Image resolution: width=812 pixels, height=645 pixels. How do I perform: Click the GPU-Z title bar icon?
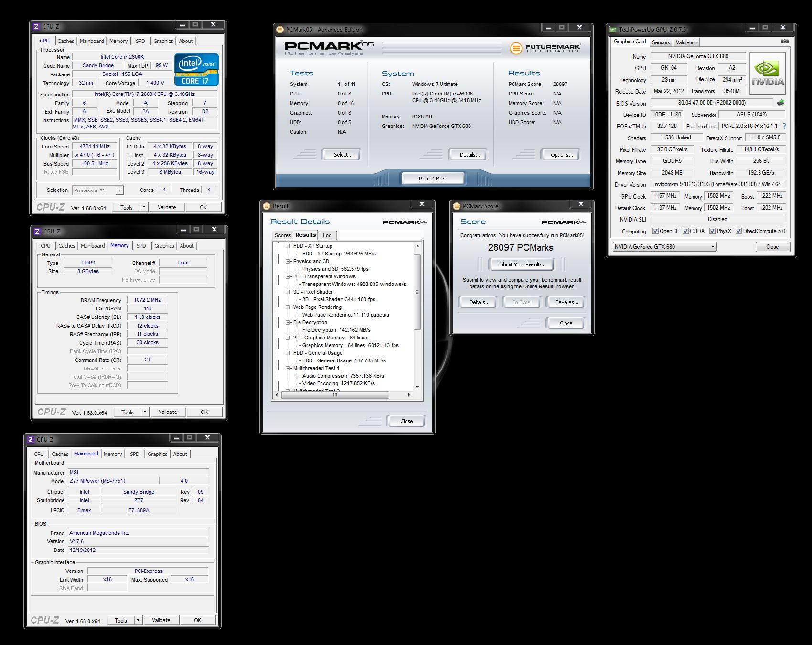[x=613, y=30]
